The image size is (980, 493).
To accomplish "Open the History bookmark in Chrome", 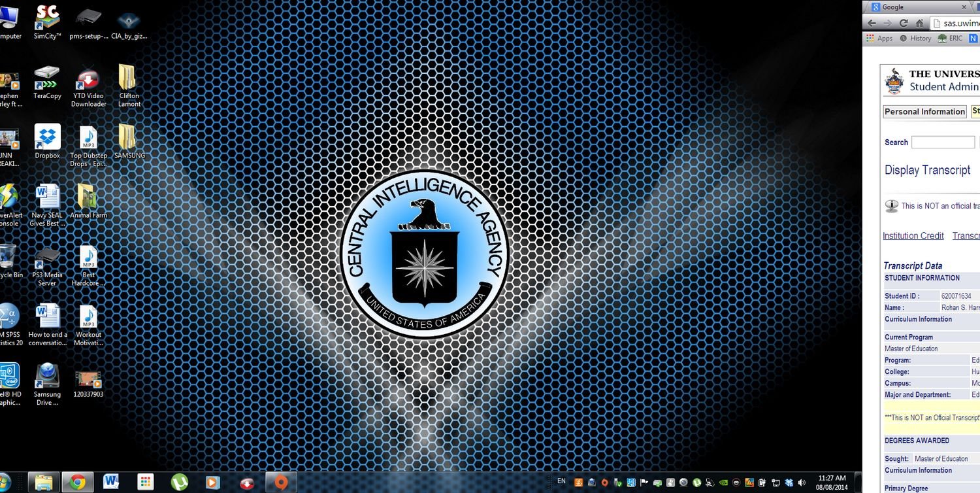I will pyautogui.click(x=915, y=39).
